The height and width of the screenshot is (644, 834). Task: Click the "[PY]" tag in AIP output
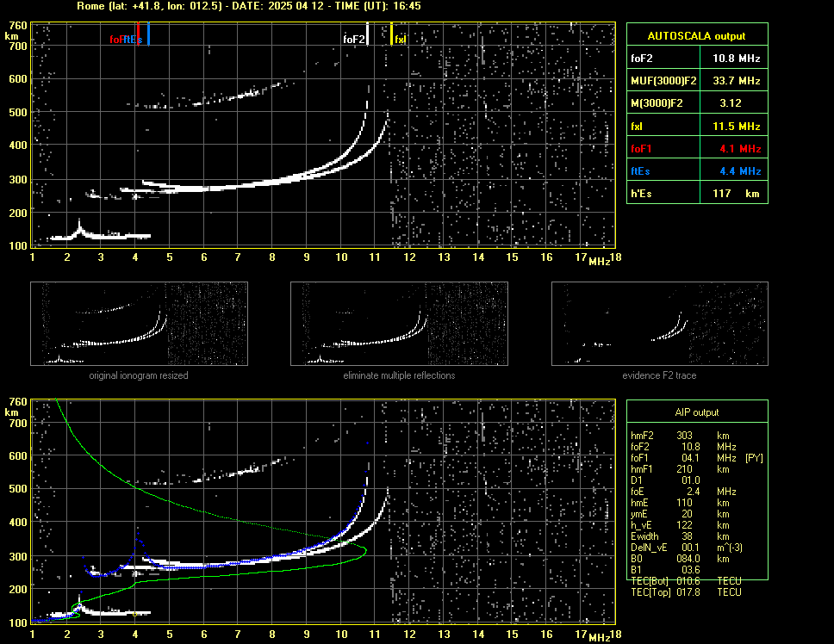tap(754, 458)
